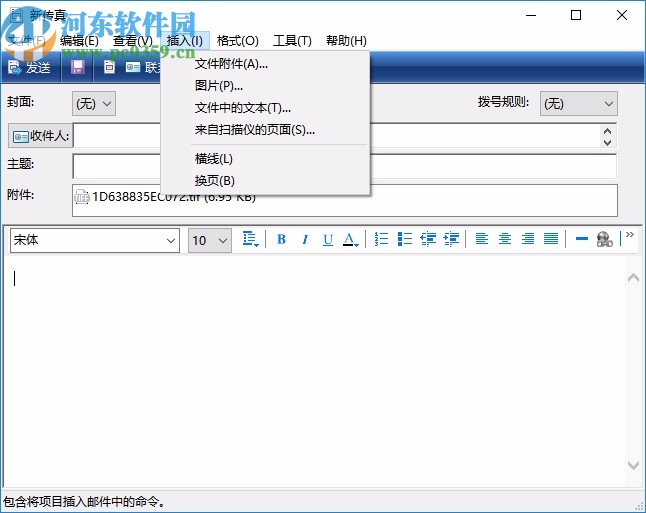Apply bulleted list formatting
646x513 pixels.
click(405, 239)
